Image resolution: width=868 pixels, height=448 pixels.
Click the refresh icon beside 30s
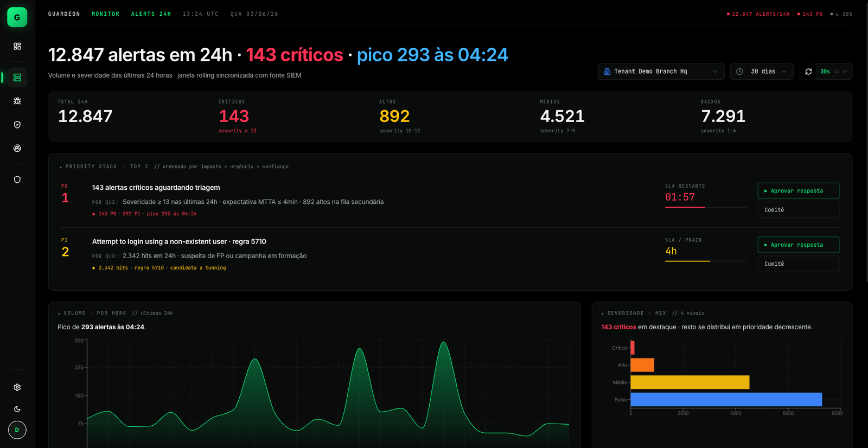click(x=808, y=72)
